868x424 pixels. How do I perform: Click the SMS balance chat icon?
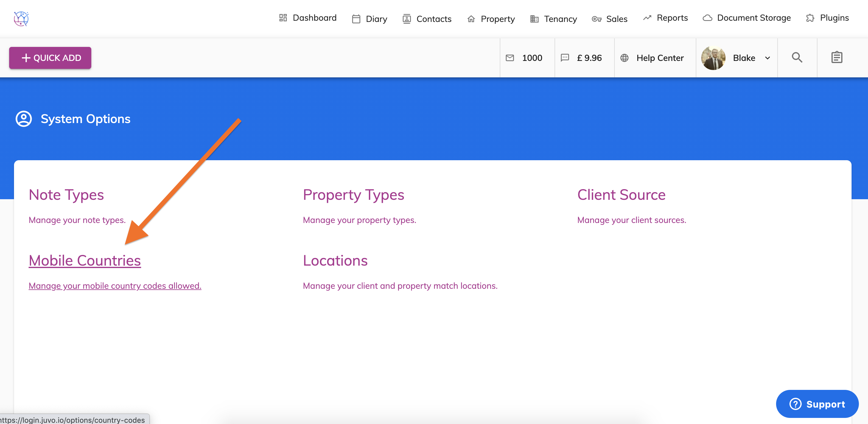565,58
